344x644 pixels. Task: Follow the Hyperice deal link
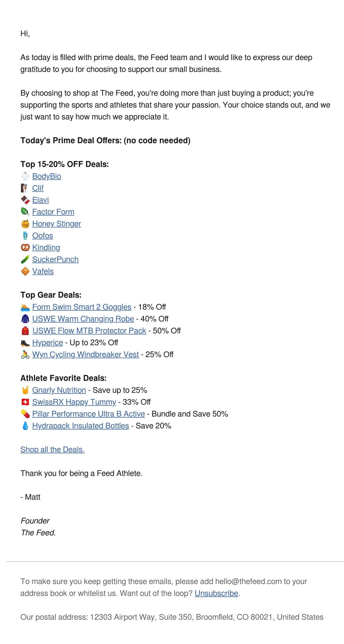point(48,343)
